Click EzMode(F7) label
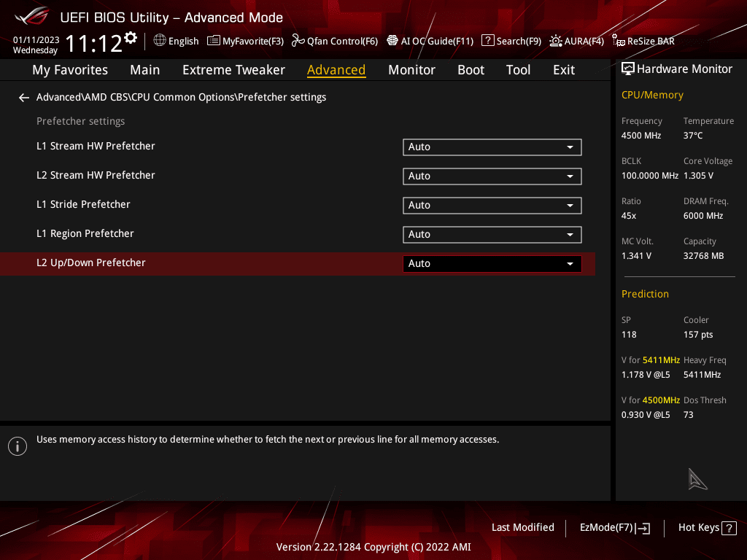 pyautogui.click(x=606, y=527)
